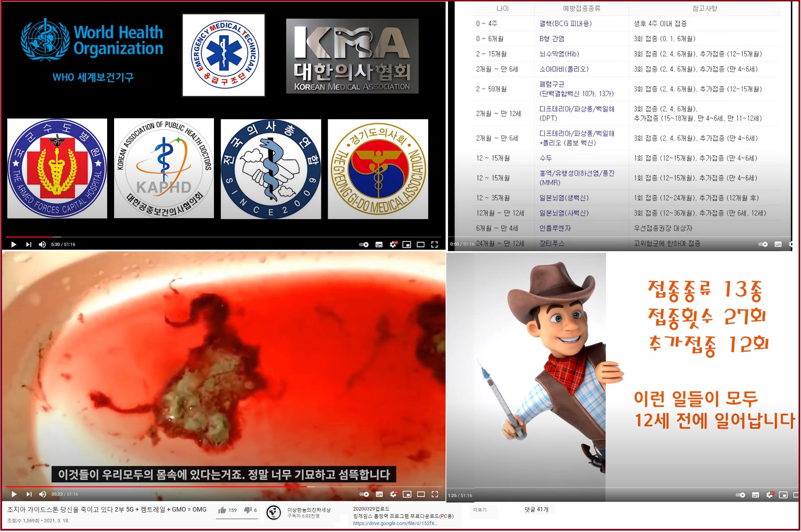Click the 0:50 / 51:16 time display
This screenshot has height=532, width=801.
coord(462,244)
